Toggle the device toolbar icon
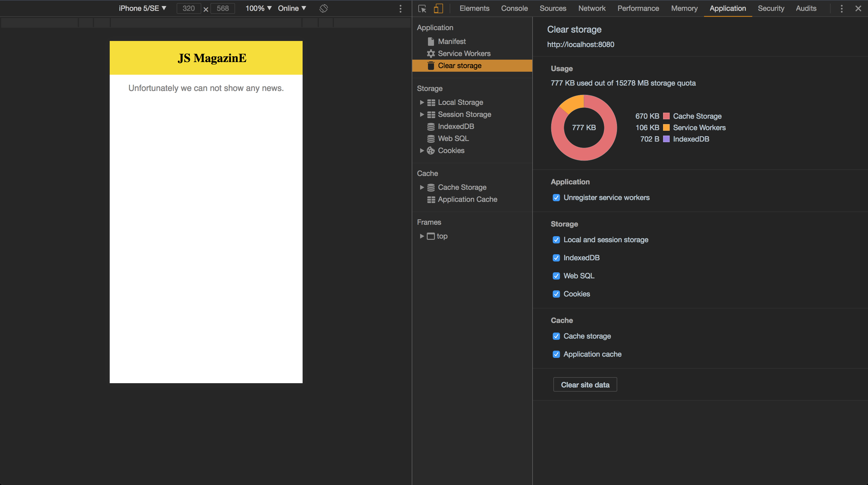868x485 pixels. (438, 8)
